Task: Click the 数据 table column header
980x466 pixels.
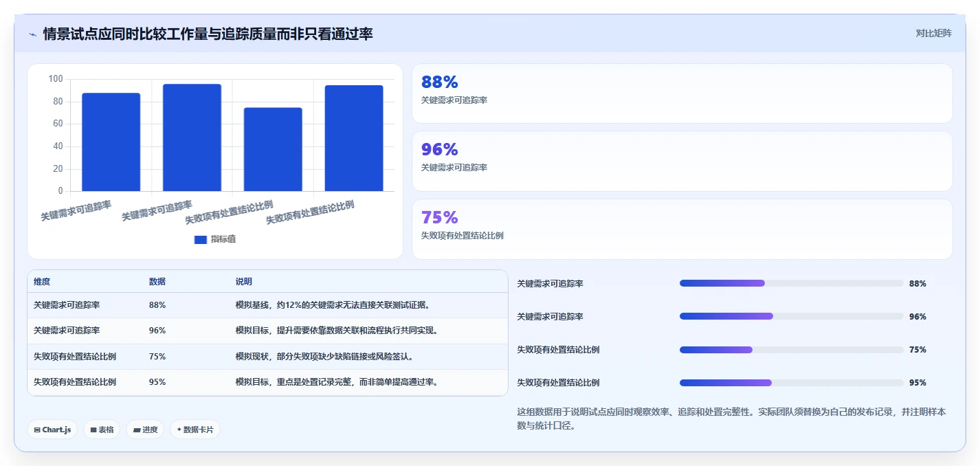Action: (x=157, y=282)
